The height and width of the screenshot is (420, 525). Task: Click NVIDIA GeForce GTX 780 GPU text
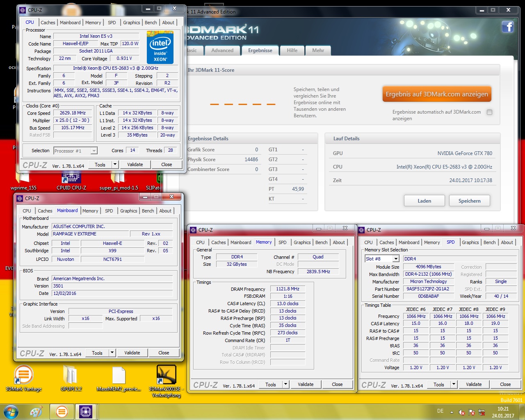click(x=465, y=153)
